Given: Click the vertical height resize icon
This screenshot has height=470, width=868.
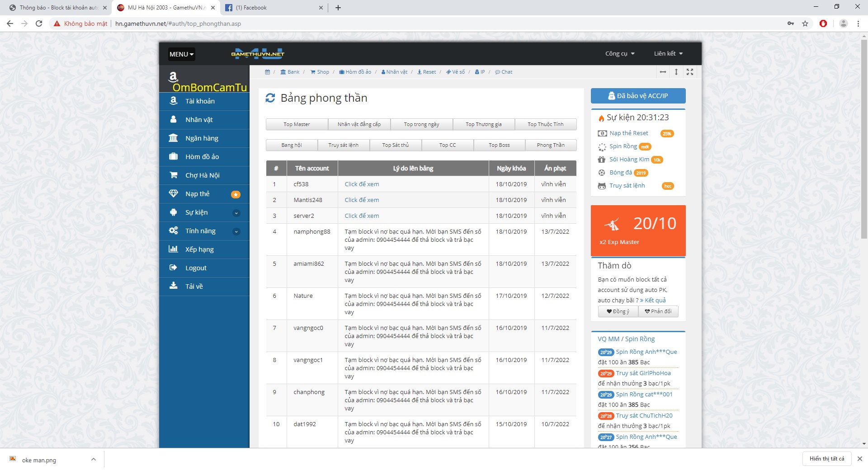Looking at the screenshot, I should click(676, 72).
